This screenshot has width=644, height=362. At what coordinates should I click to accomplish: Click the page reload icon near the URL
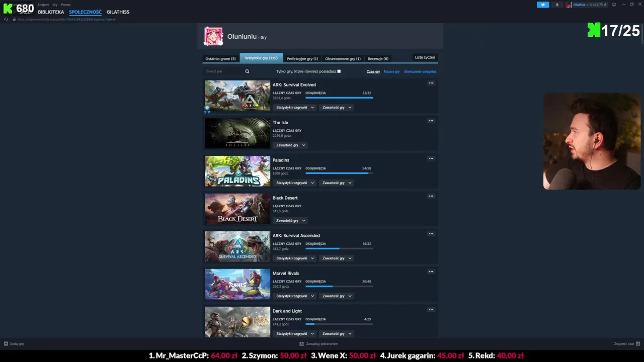[x=6, y=19]
